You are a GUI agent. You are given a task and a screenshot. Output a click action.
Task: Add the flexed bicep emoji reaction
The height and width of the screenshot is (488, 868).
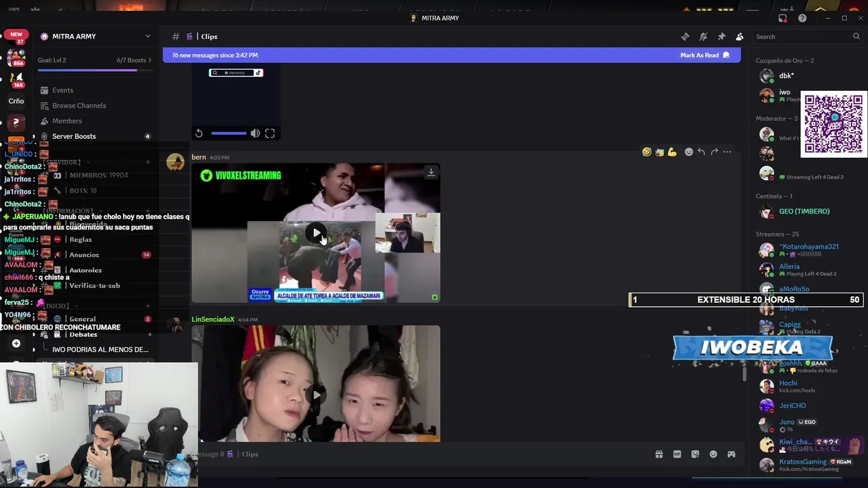point(672,152)
